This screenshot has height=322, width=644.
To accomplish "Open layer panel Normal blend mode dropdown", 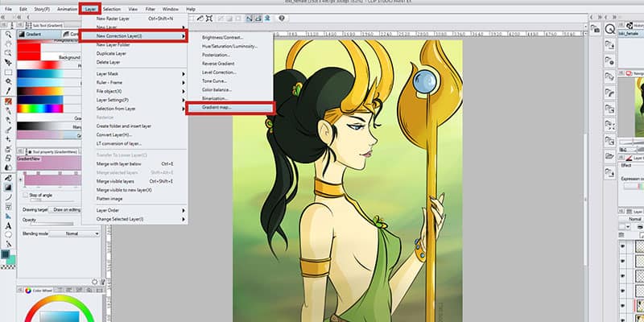I will (633, 219).
